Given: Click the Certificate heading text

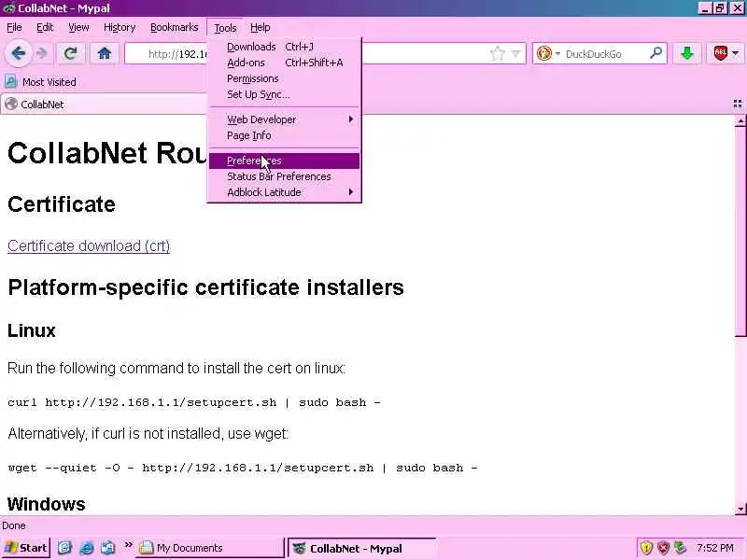Looking at the screenshot, I should [62, 204].
